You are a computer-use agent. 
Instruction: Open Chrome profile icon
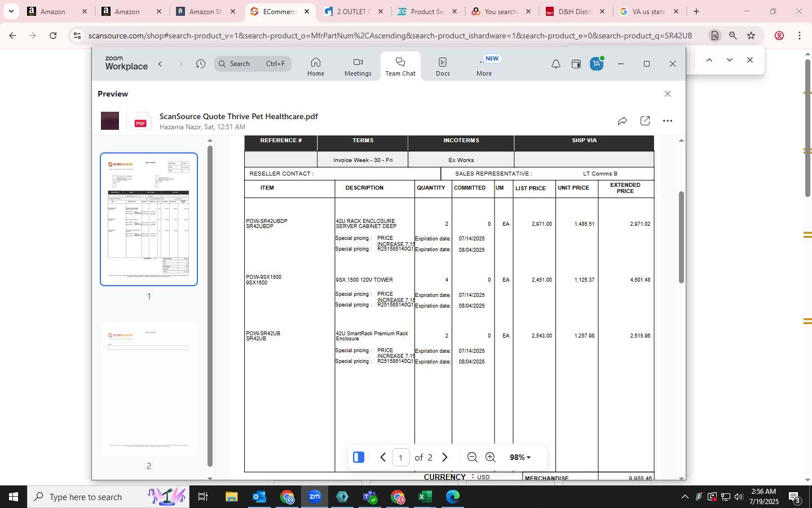coord(779,36)
